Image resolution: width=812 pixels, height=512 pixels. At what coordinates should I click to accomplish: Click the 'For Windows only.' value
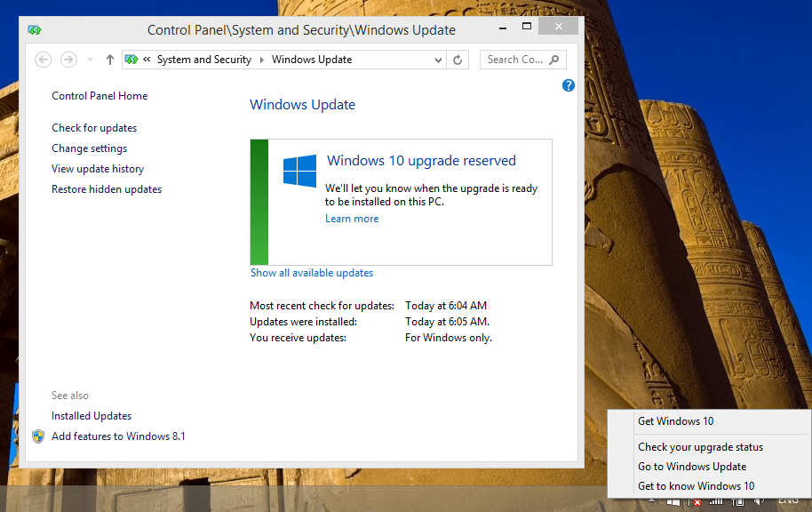click(x=449, y=338)
